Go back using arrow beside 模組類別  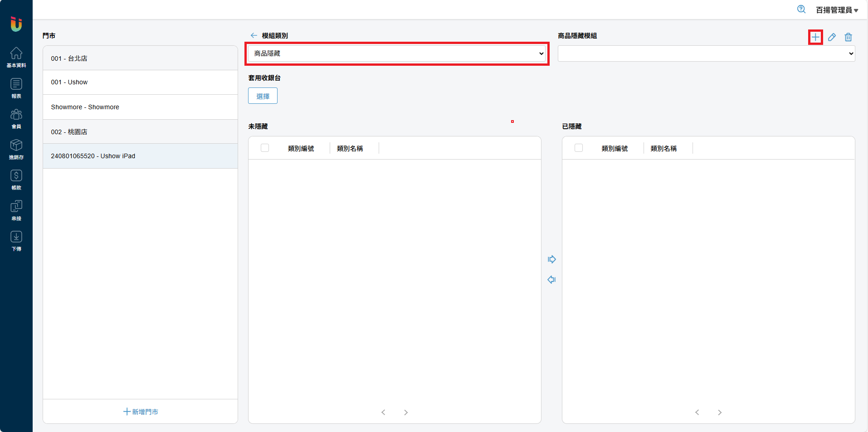254,35
